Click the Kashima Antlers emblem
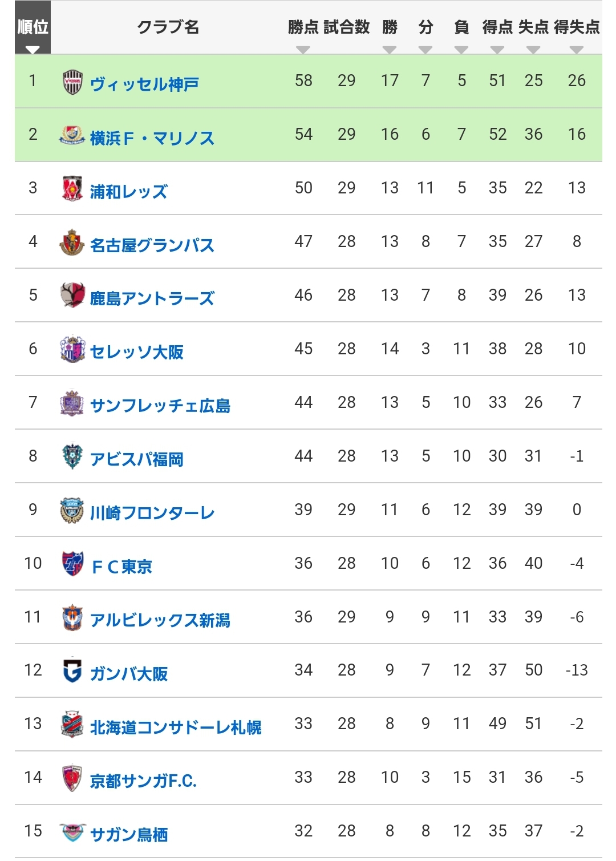616x861 pixels. point(72,296)
